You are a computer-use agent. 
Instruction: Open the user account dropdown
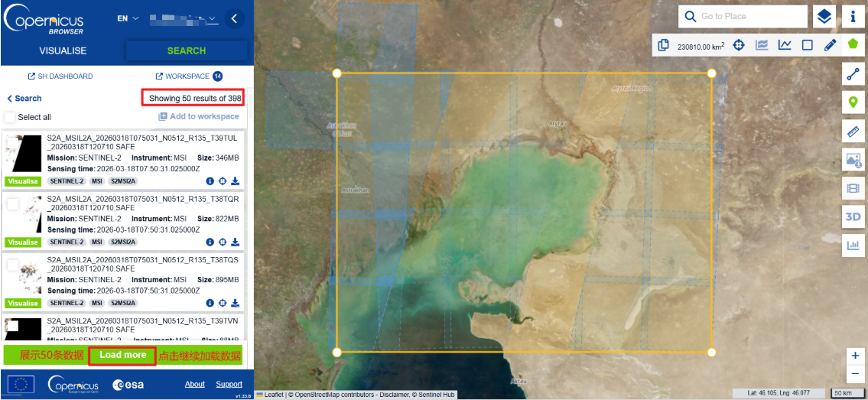pyautogui.click(x=184, y=19)
